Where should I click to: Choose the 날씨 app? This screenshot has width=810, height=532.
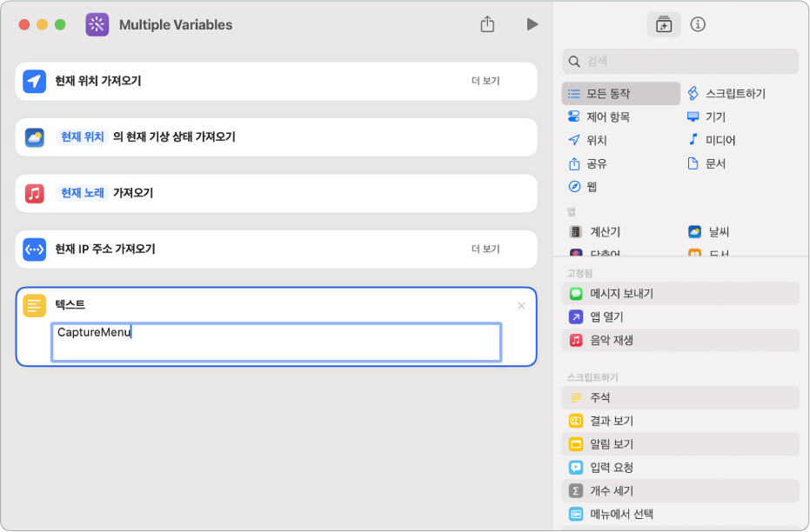point(709,232)
